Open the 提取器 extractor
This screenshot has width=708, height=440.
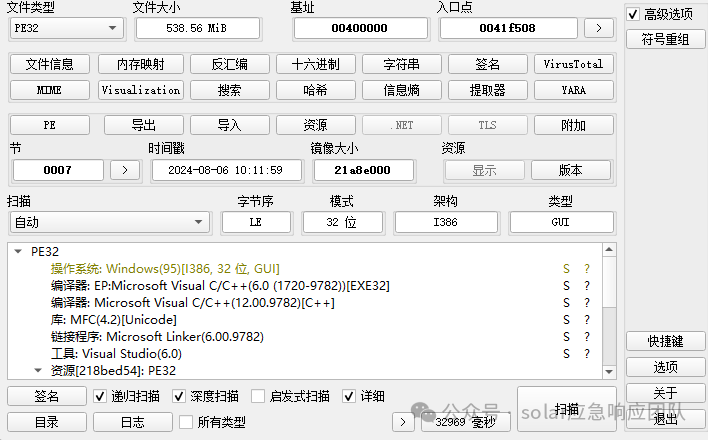[488, 90]
